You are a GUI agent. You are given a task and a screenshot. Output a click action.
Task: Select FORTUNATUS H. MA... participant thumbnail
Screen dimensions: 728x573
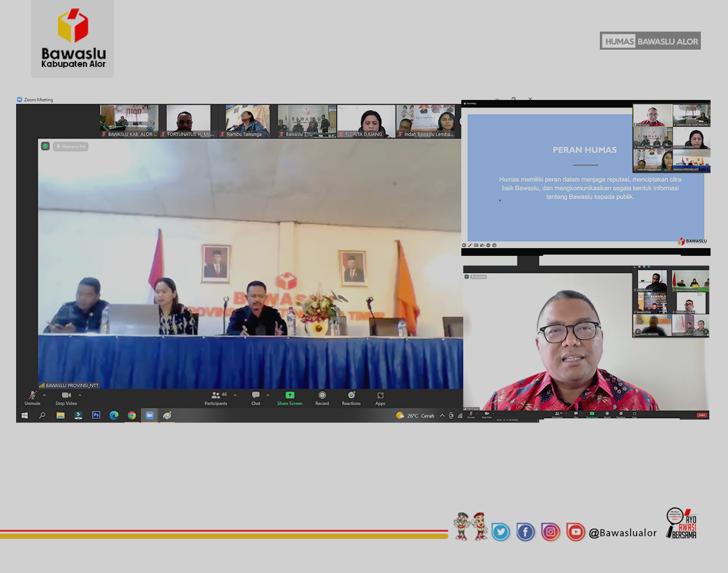click(x=189, y=121)
